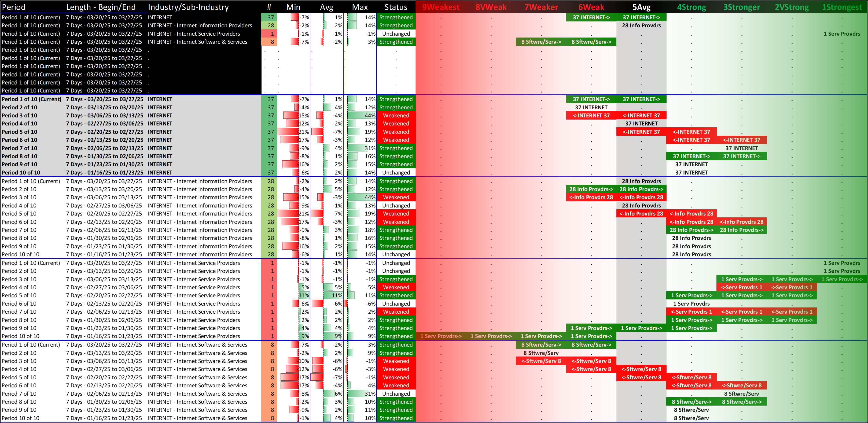Viewport: 868px width, 423px height.
Task: Select red '<-INTERNET 37' cell in 3Stronger column
Action: point(741,140)
